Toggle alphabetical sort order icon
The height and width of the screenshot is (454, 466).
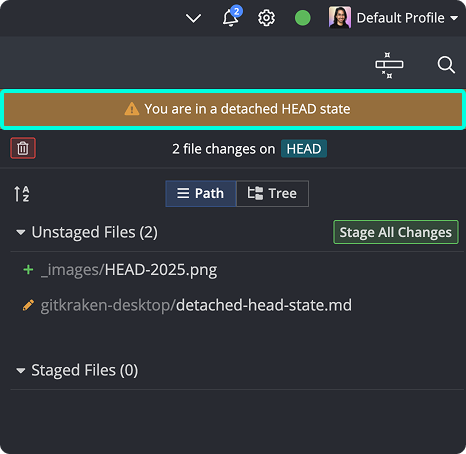[x=22, y=194]
